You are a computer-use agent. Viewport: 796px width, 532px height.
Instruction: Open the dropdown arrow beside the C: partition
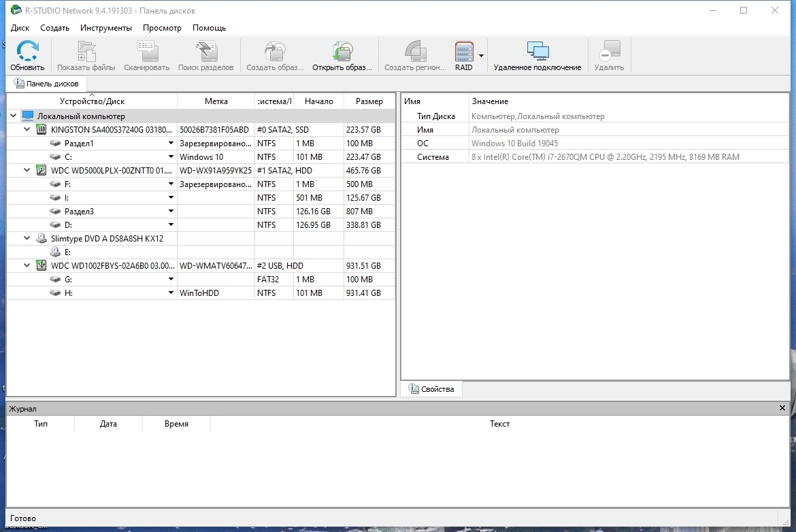click(x=171, y=157)
